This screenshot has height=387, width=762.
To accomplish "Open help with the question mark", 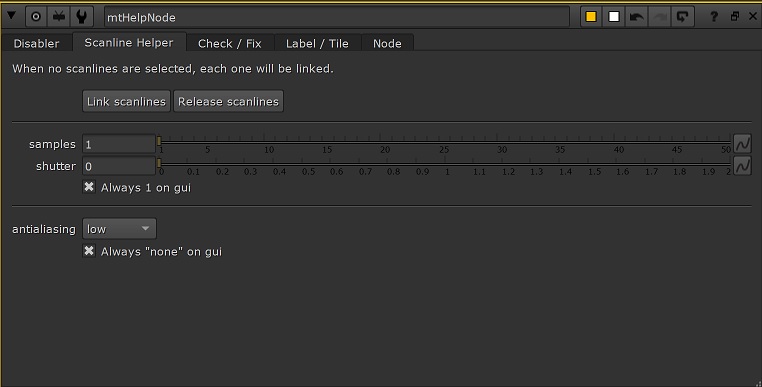I will [x=713, y=17].
